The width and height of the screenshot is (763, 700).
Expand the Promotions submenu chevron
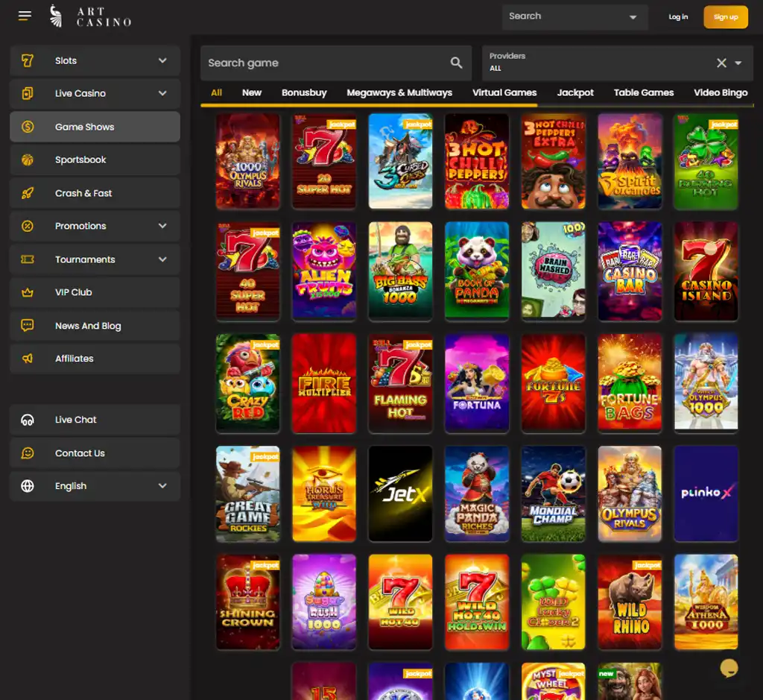pyautogui.click(x=162, y=226)
